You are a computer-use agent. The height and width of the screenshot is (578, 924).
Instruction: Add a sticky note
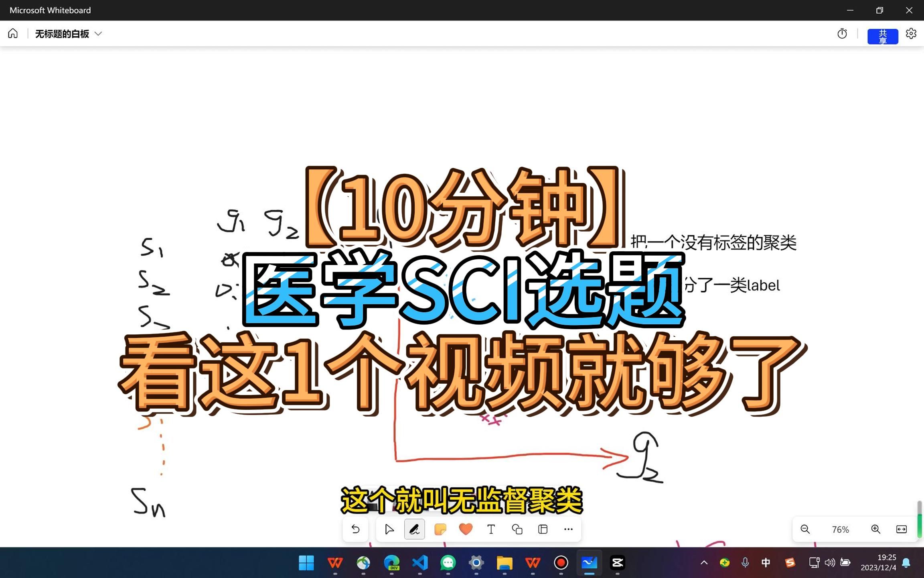pyautogui.click(x=440, y=529)
